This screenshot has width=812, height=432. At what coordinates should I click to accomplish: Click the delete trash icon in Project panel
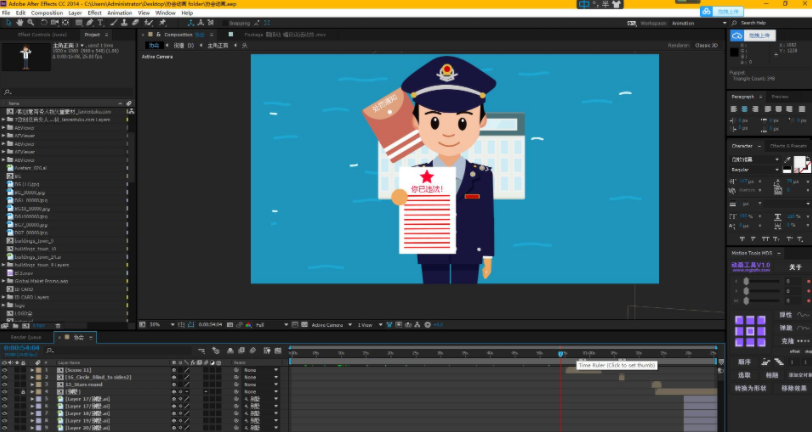(x=58, y=326)
